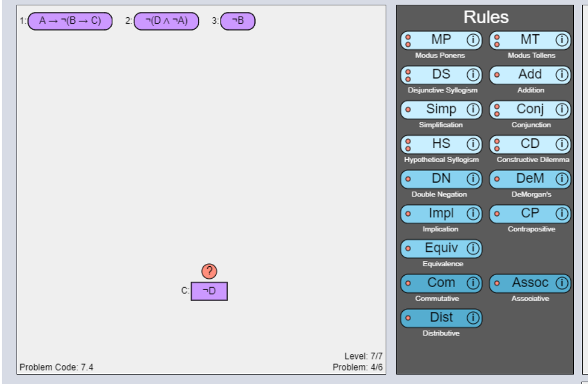This screenshot has width=588, height=384.
Task: Select the Conjunction rule
Action: [531, 109]
